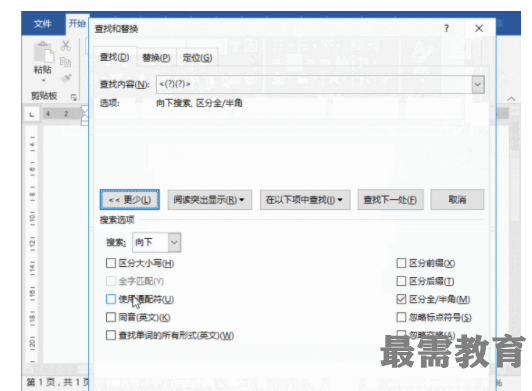Check 查找单词的所有形式(英文)(W)

click(111, 335)
